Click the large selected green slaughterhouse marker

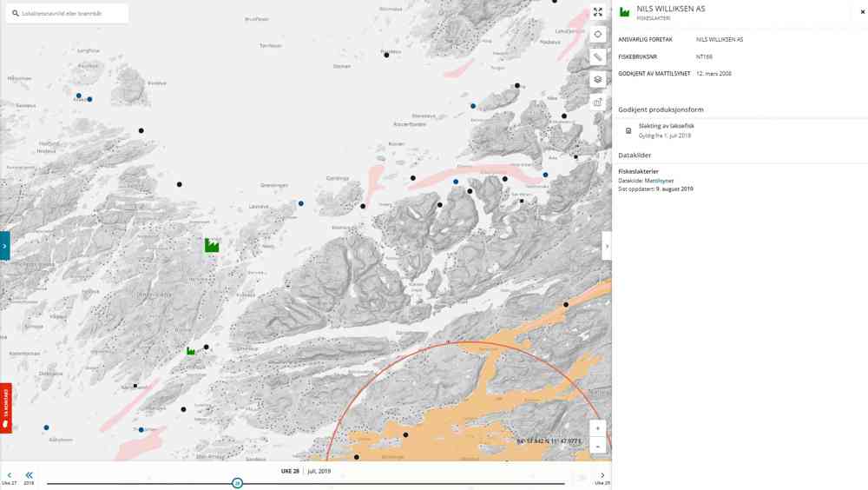click(212, 246)
